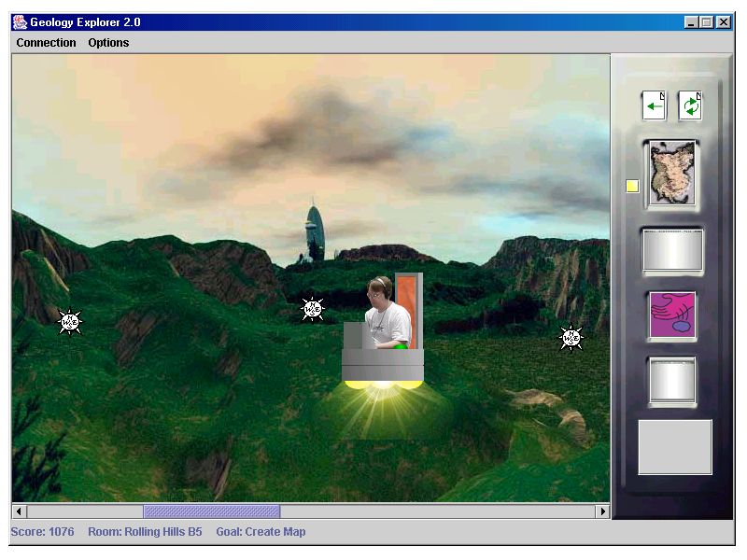The height and width of the screenshot is (560, 747).
Task: Click the rocket ship on the horizon
Action: 316,233
